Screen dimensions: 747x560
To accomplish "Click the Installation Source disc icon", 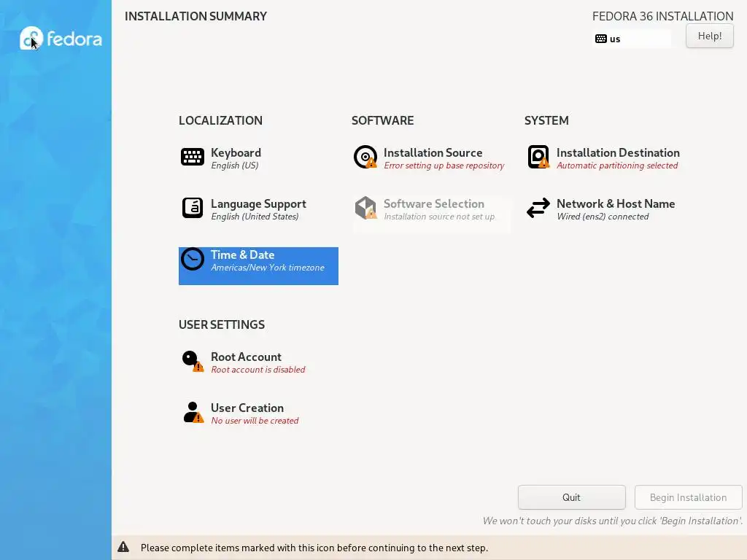I will [365, 157].
